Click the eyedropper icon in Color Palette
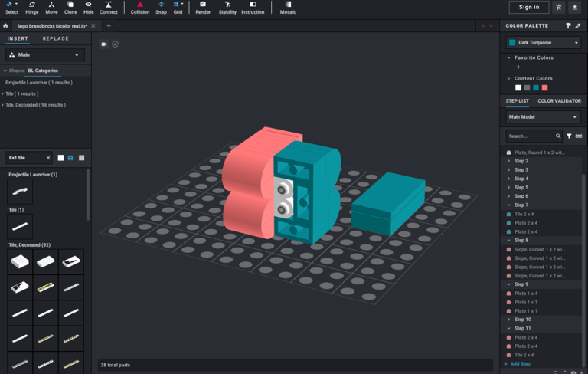 tap(578, 25)
